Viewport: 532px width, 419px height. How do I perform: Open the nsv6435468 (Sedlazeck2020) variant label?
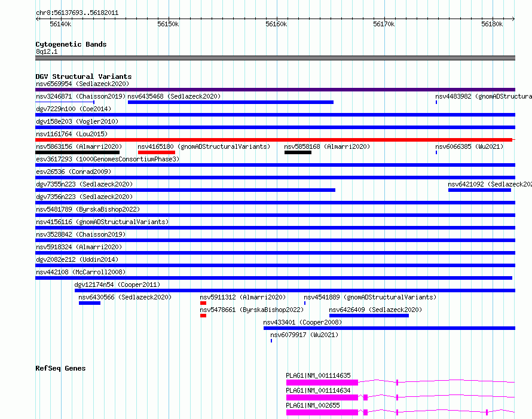[x=174, y=96]
